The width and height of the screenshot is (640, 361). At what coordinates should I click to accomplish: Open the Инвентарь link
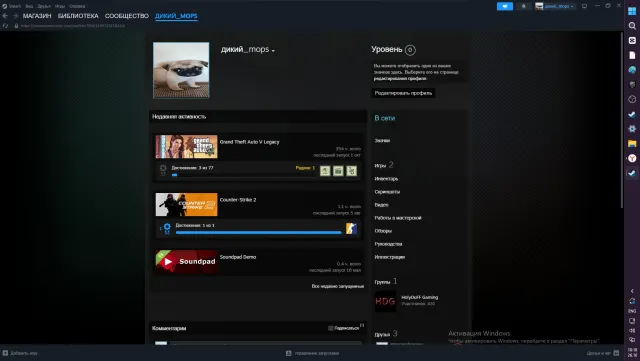tap(386, 179)
